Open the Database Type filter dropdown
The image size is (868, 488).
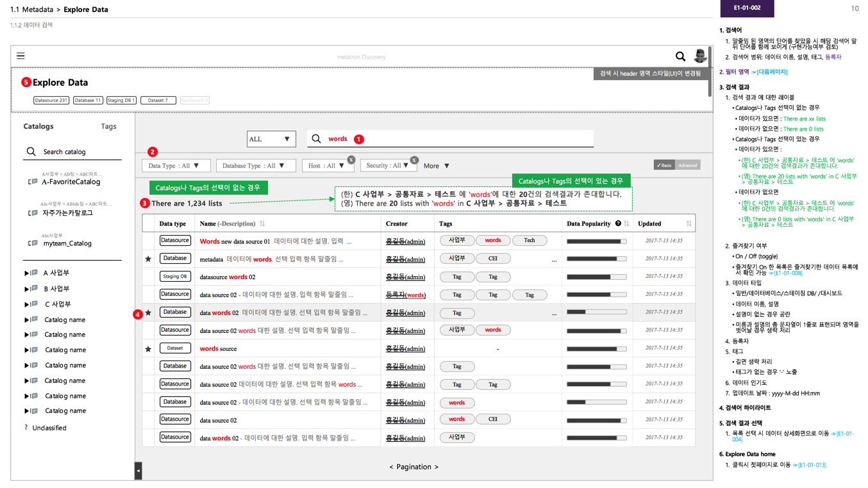point(255,166)
